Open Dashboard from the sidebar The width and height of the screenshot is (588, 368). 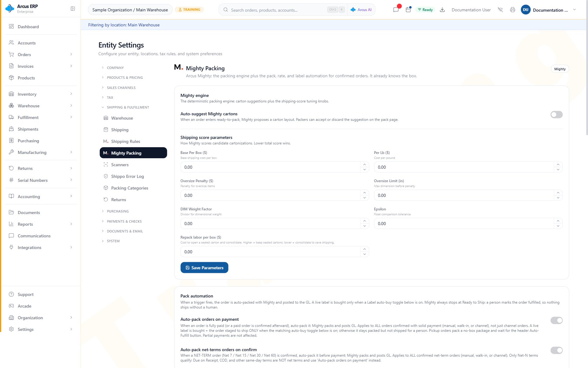tap(40, 27)
